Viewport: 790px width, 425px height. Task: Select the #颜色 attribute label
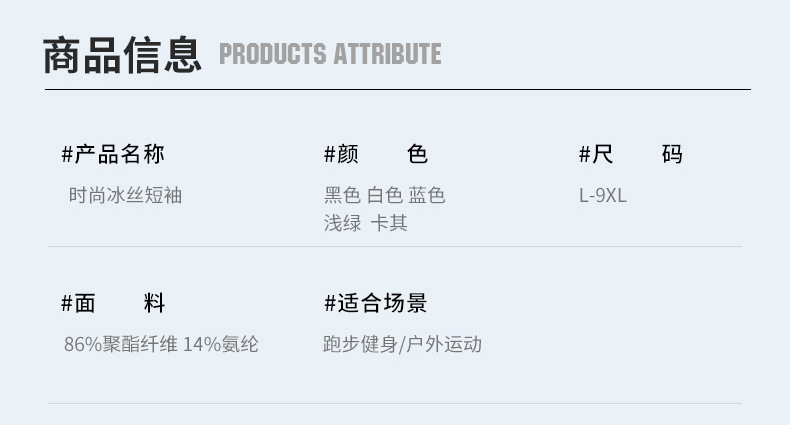pos(375,154)
